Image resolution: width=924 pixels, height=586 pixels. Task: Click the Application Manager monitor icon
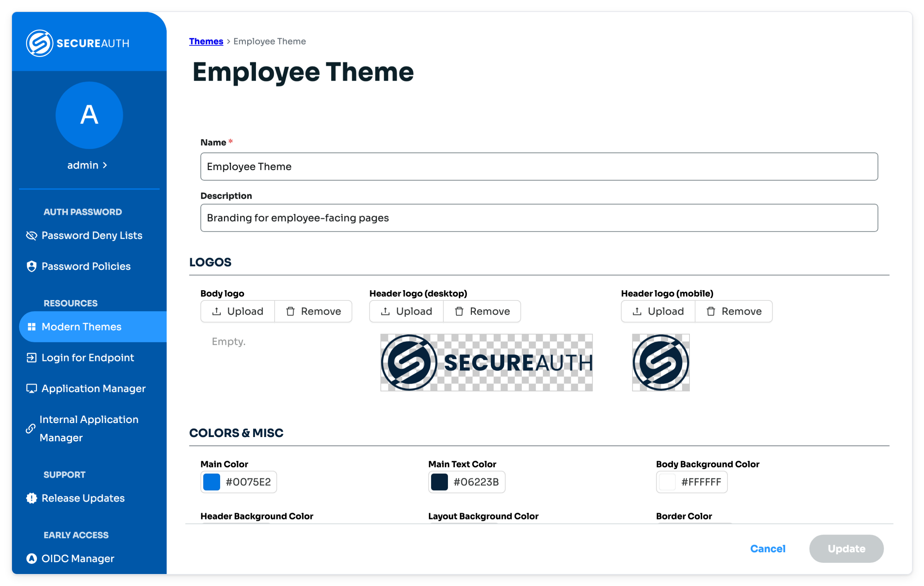[31, 389]
